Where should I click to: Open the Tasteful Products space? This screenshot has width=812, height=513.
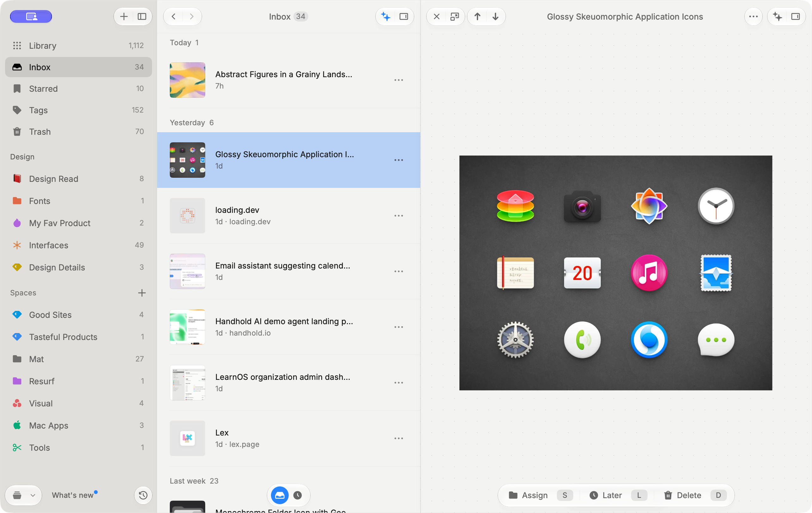78,337
